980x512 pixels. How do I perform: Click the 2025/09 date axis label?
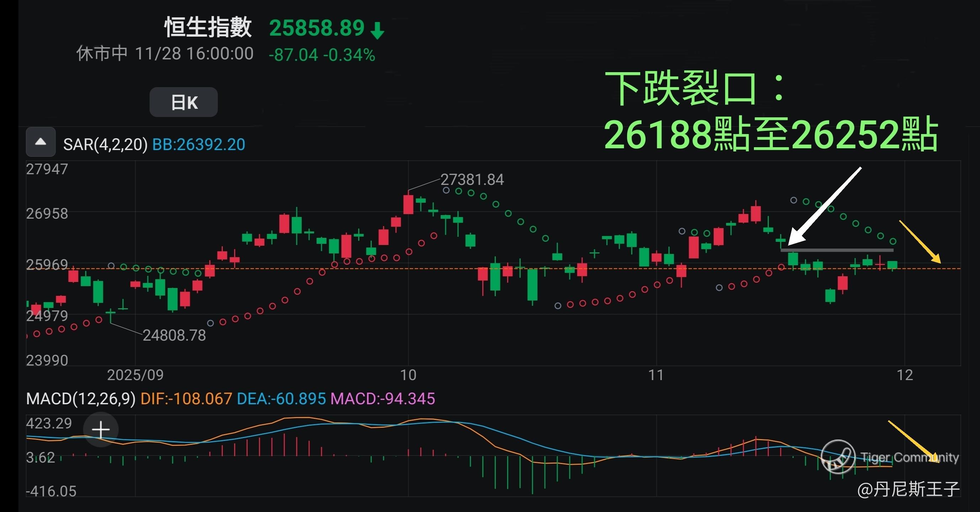pos(135,375)
